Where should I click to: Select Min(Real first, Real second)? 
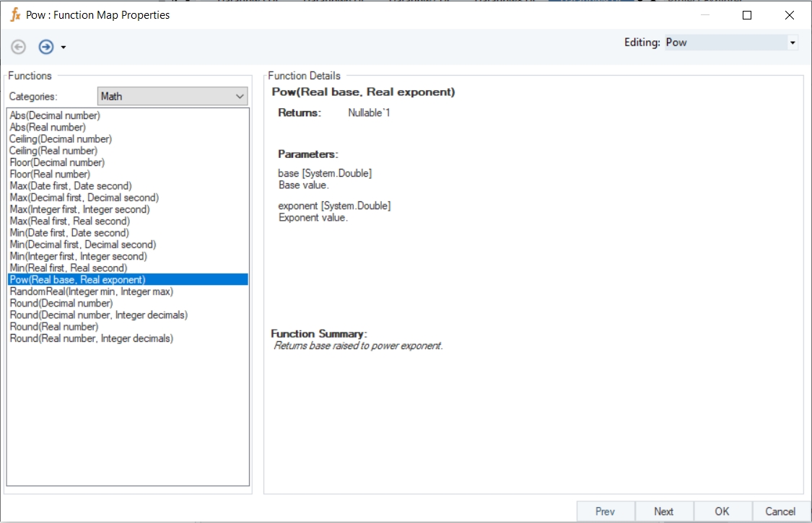point(69,268)
